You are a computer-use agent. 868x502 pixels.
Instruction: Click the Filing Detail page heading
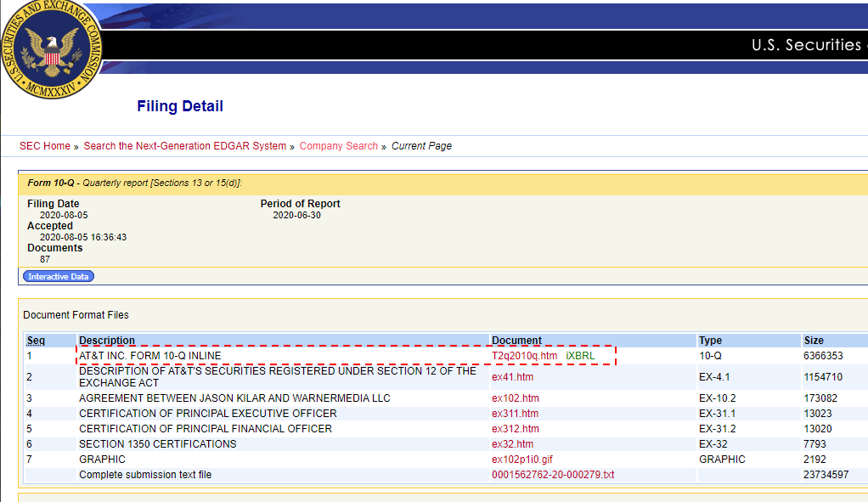click(x=180, y=106)
